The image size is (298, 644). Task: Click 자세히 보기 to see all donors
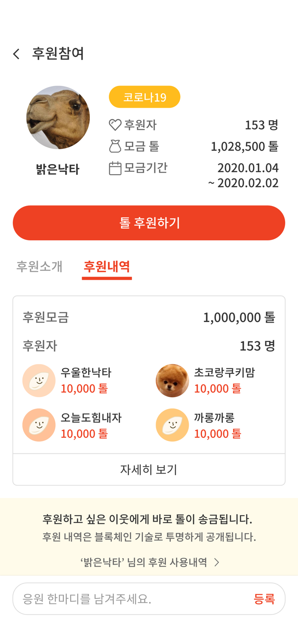tap(149, 469)
